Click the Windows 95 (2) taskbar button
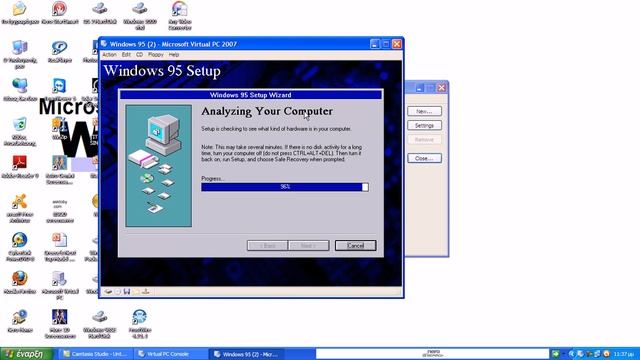The image size is (640, 360). click(x=247, y=354)
